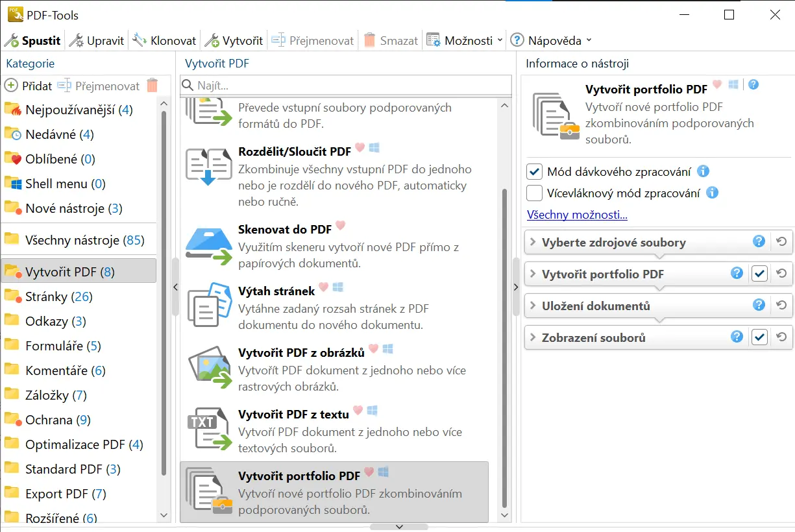795x532 pixels.
Task: Click Vytvořit portfolio PDF icon in list
Action: click(x=208, y=490)
